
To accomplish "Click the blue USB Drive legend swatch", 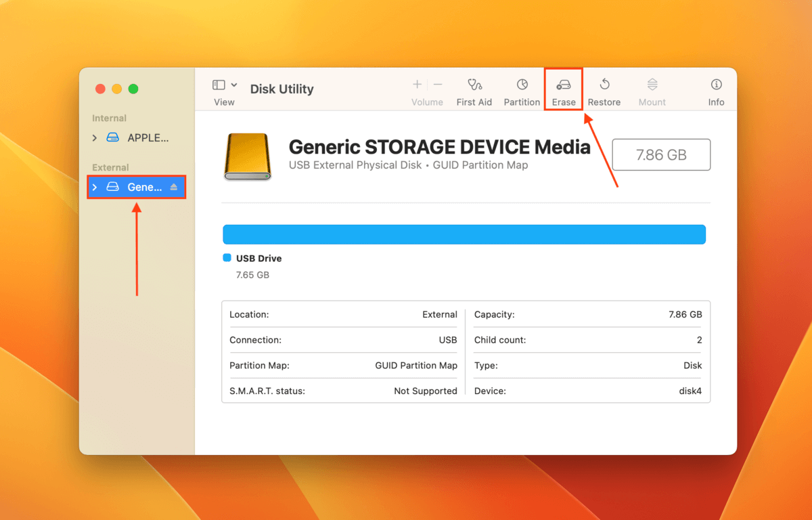I will [227, 258].
